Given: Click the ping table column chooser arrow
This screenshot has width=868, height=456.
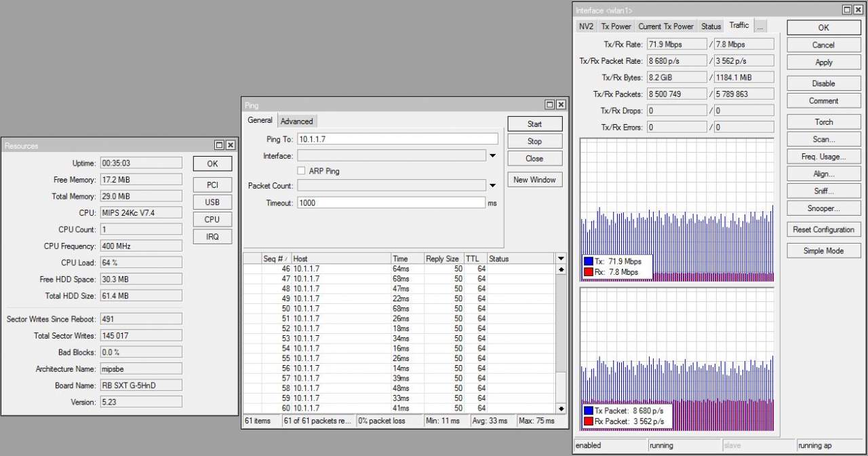Looking at the screenshot, I should point(560,259).
